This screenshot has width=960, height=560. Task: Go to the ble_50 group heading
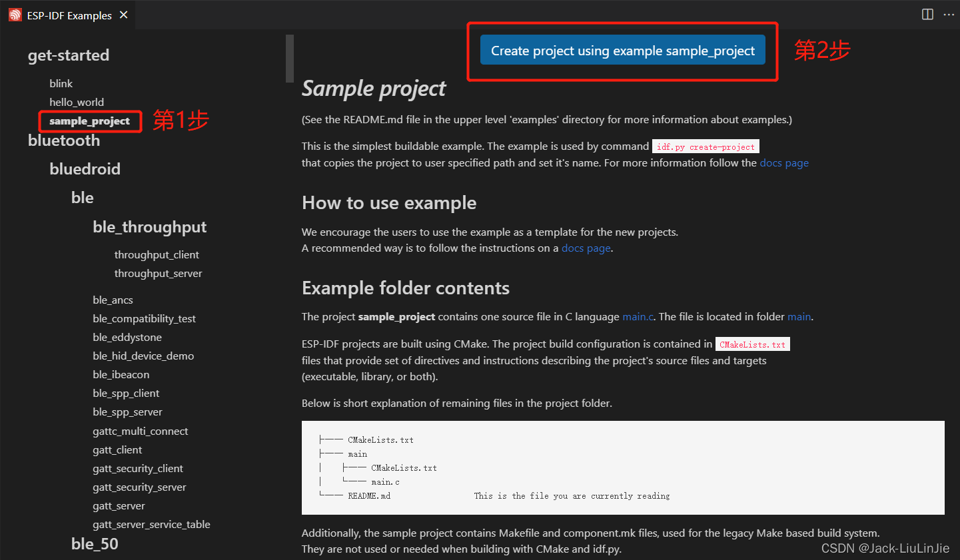[x=95, y=544]
